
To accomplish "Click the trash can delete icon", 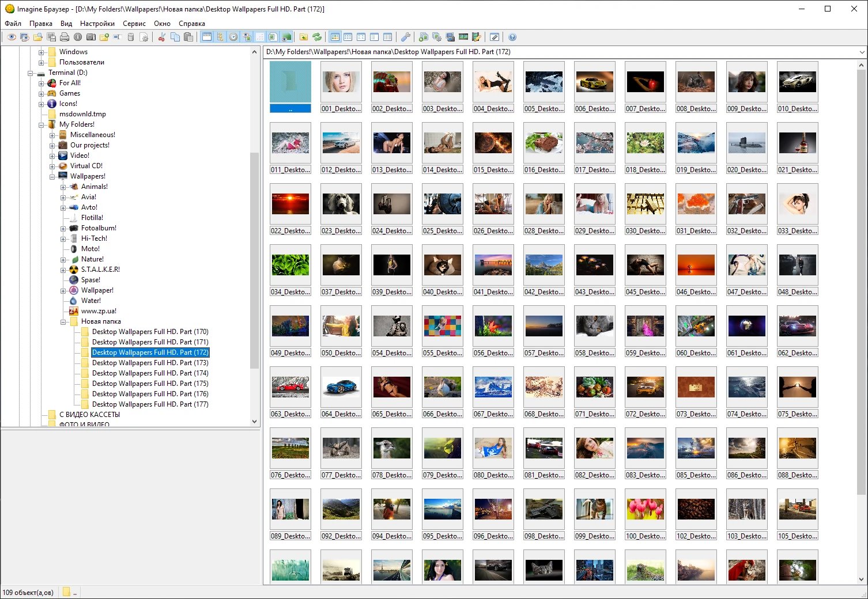I will [x=131, y=37].
